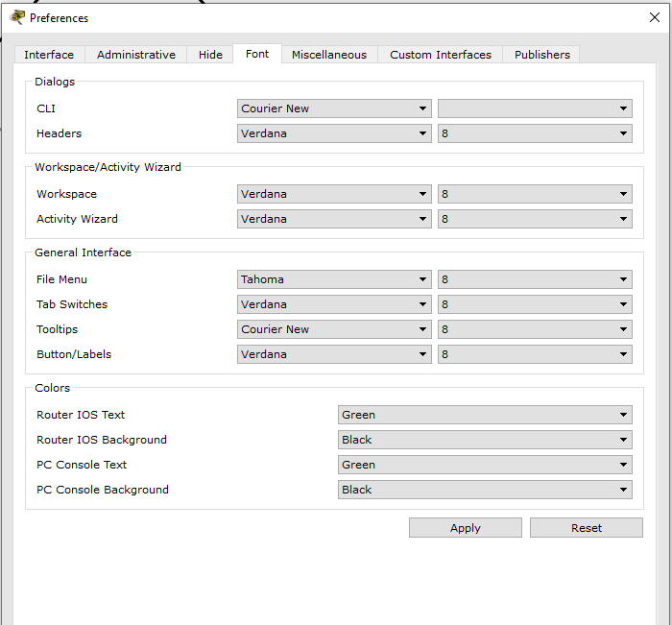Screen dimensions: 672x625
Task: Open the Custom Interfaces tab
Action: pyautogui.click(x=440, y=55)
